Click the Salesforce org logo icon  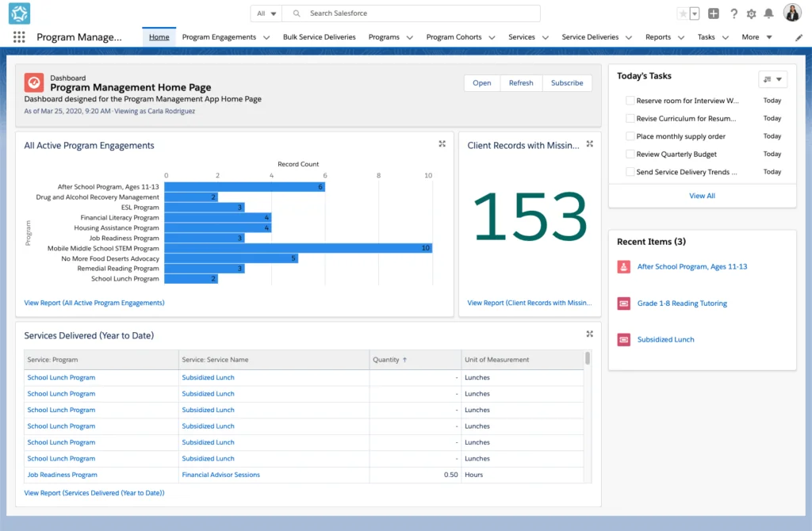tap(19, 13)
